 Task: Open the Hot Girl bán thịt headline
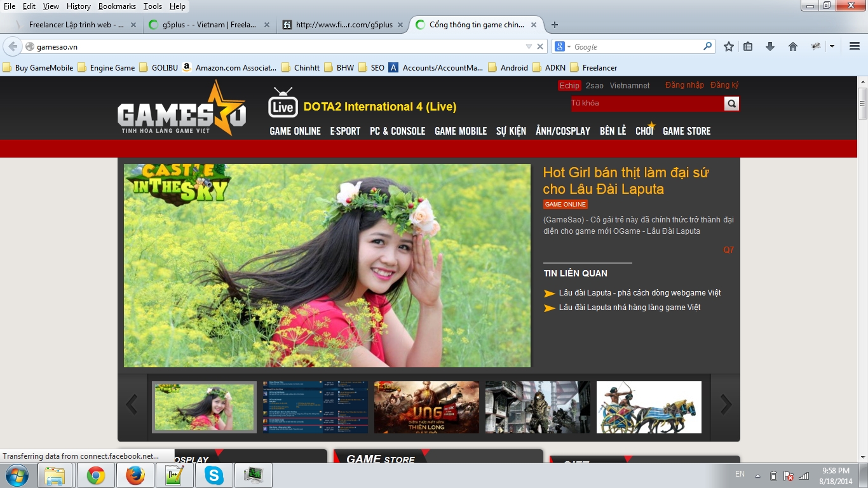click(x=626, y=180)
